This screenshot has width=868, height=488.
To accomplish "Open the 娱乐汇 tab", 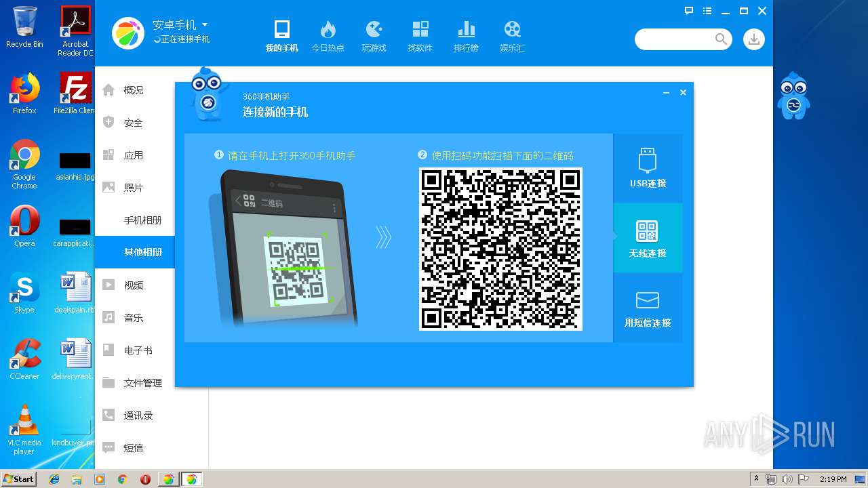I will coord(512,36).
